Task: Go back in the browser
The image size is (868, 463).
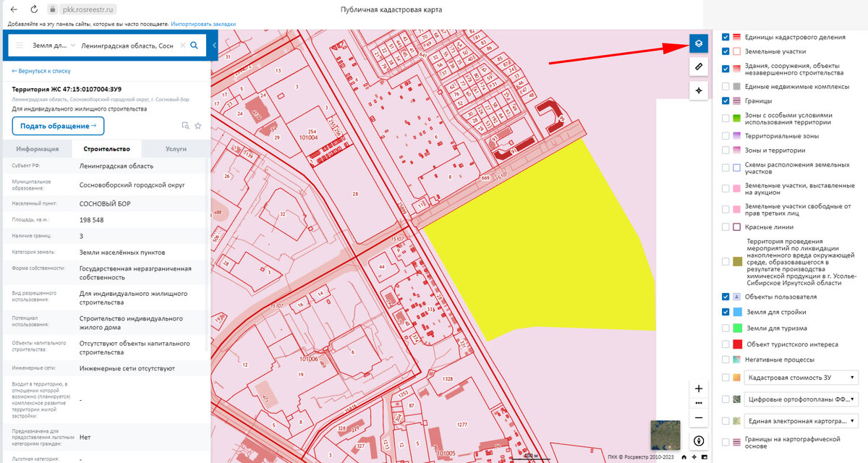Action: click(x=14, y=9)
